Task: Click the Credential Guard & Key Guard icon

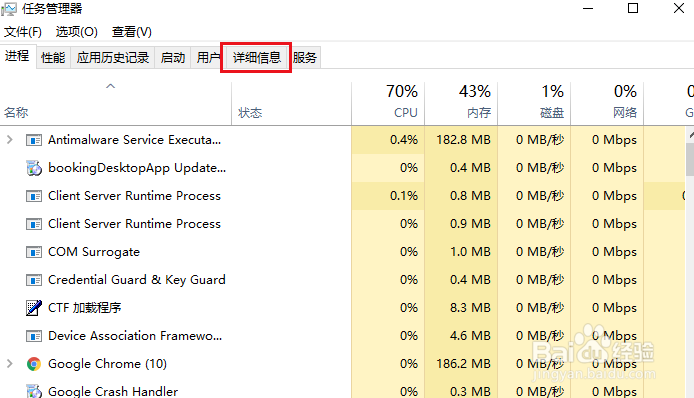Action: [34, 280]
